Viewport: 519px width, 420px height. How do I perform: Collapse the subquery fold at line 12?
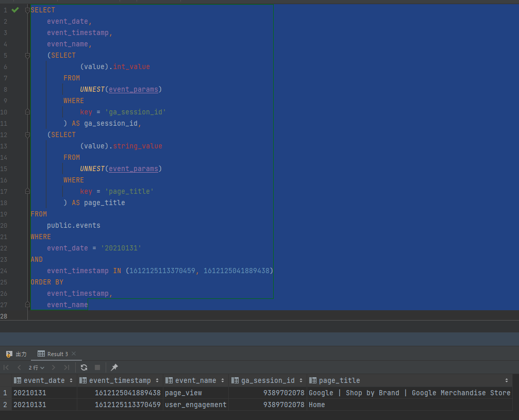[27, 135]
